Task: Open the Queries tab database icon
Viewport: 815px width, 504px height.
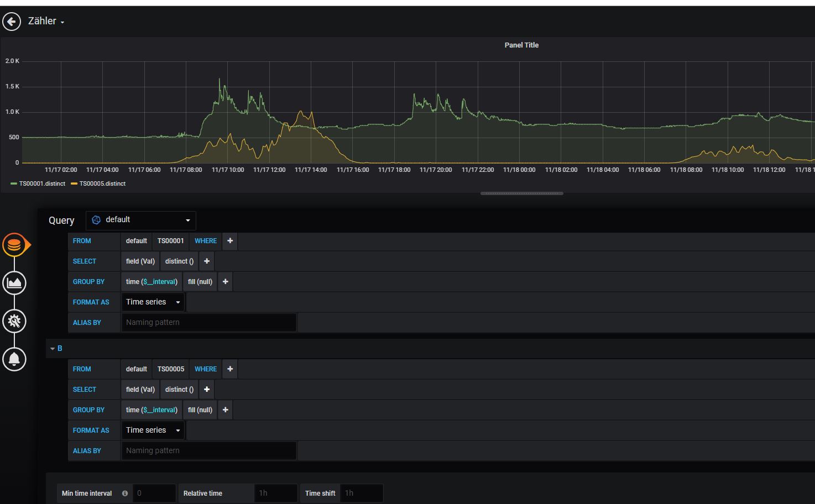Action: 14,245
